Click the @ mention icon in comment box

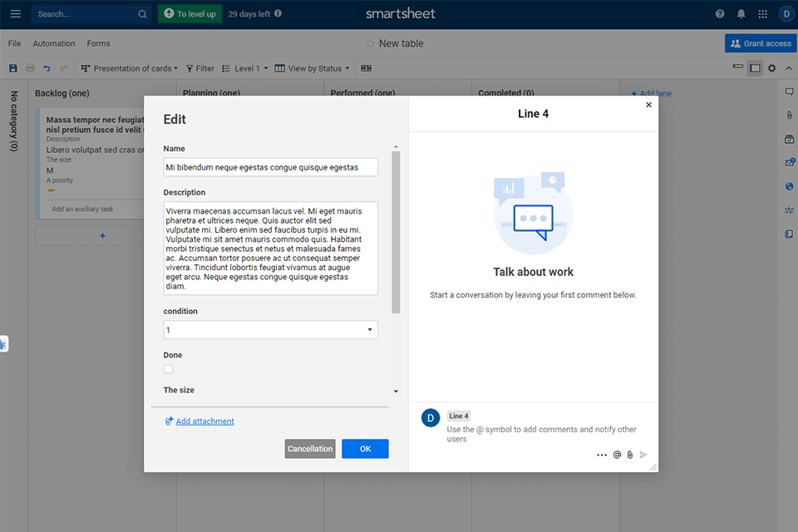click(x=617, y=455)
